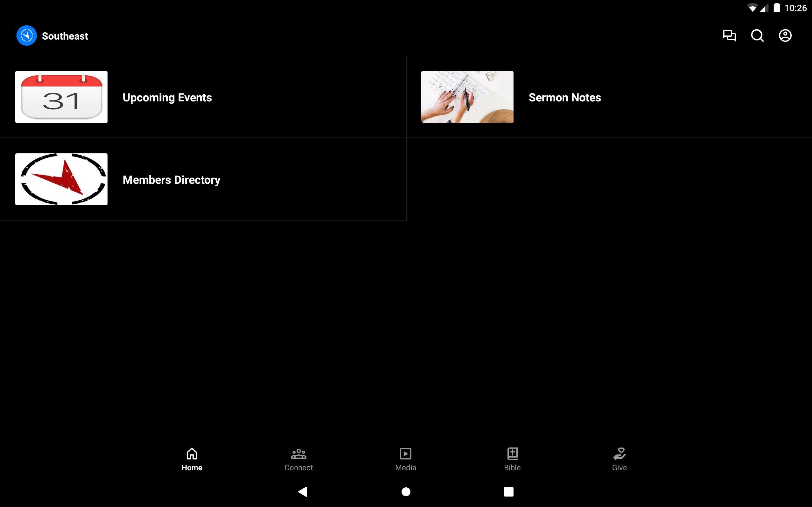
Task: Tap the search magnifier icon
Action: [757, 35]
